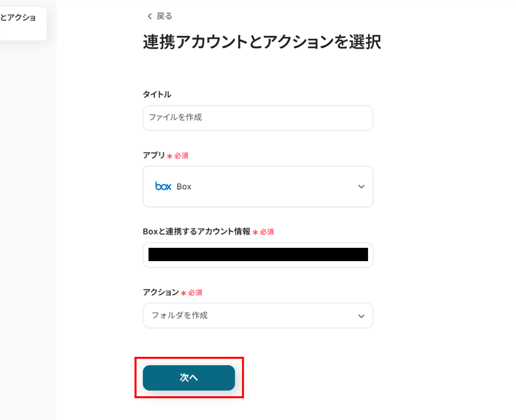Click the heading 連携アカウントとアクションを選択
516x420 pixels.
(262, 42)
